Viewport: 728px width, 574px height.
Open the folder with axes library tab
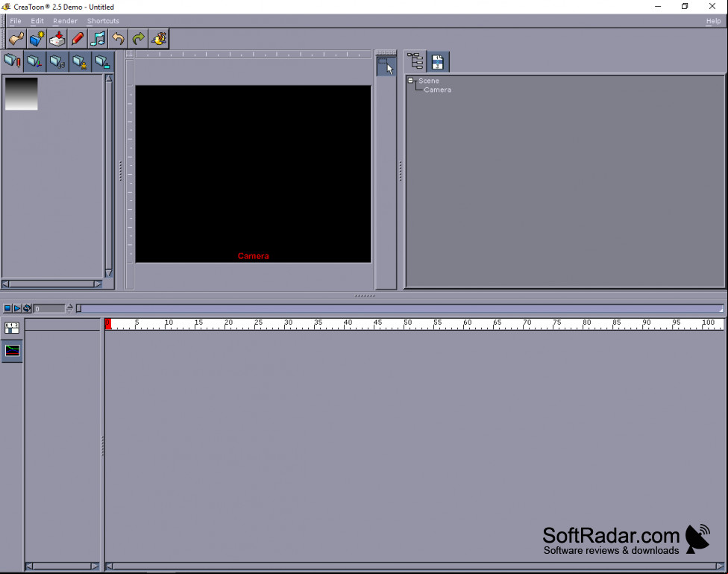coord(35,61)
